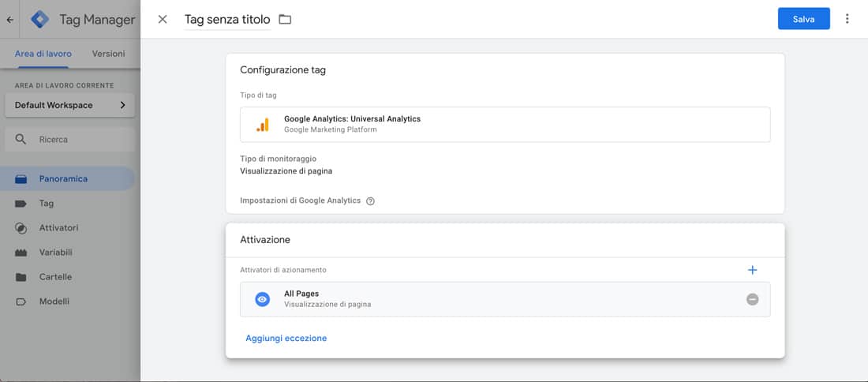Click the 'AREA DI LAVORO CORRENTE' label

coord(64,86)
